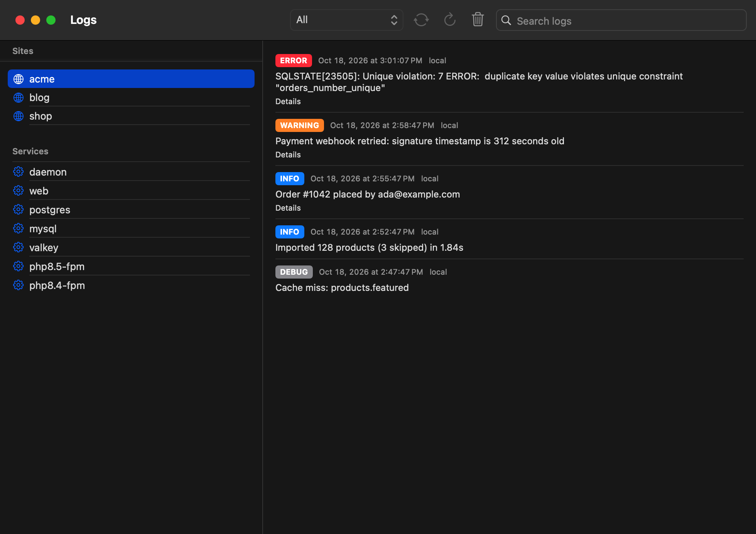The width and height of the screenshot is (756, 534).
Task: Expand Details under the WARNING webhook entry
Action: point(288,155)
